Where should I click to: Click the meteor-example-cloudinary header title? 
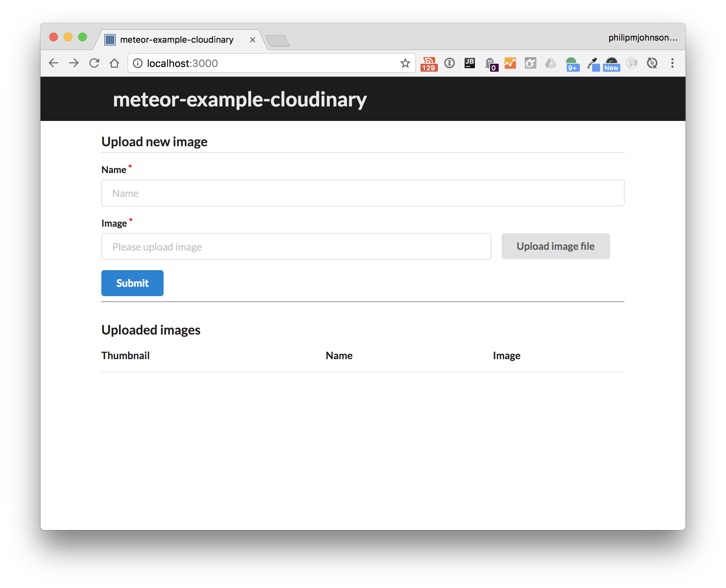click(x=240, y=100)
